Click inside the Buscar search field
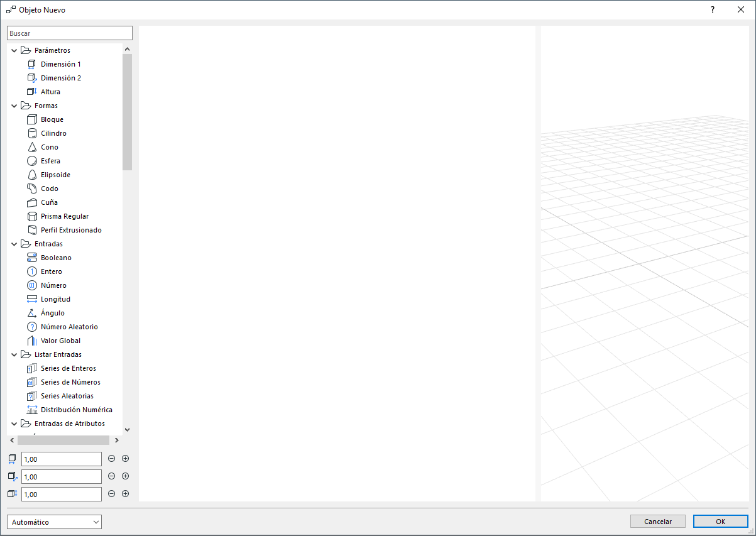Screen dimensions: 756x536 [x=69, y=32]
